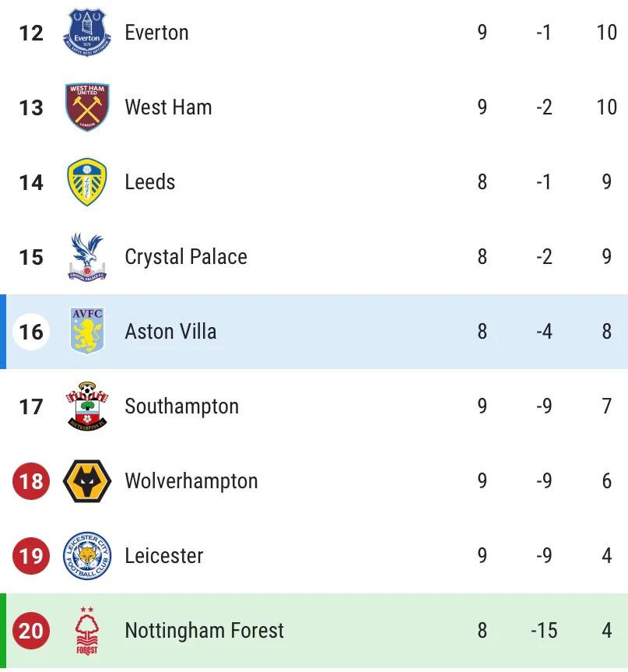Image resolution: width=628 pixels, height=672 pixels.
Task: Click the Aston Villa team name
Action: coord(170,332)
